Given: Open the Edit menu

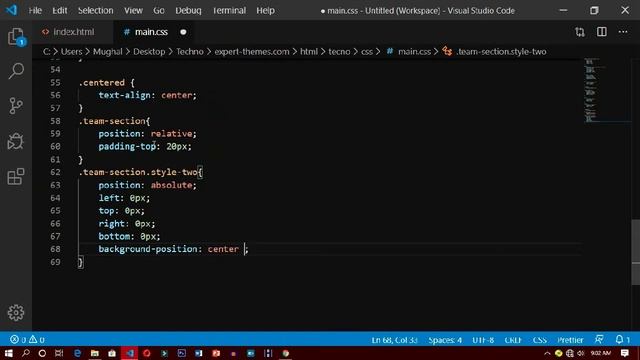Looking at the screenshot, I should coord(60,10).
